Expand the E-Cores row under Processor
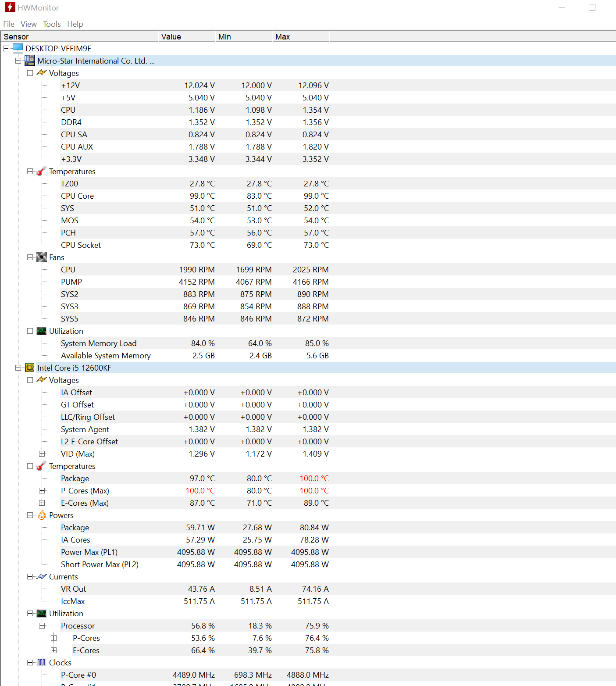The width and height of the screenshot is (616, 686). (x=54, y=650)
